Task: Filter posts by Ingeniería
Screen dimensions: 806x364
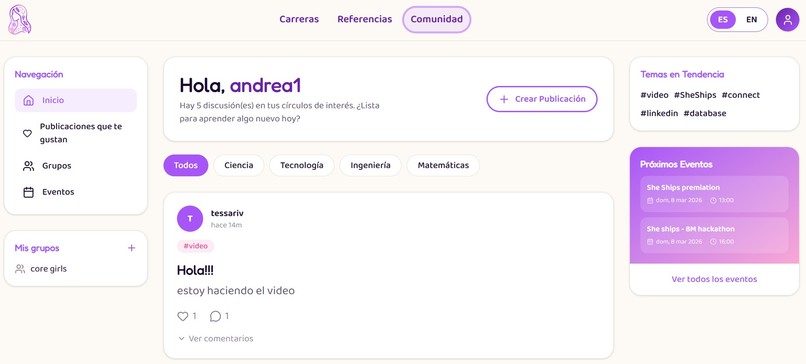Action: 370,166
